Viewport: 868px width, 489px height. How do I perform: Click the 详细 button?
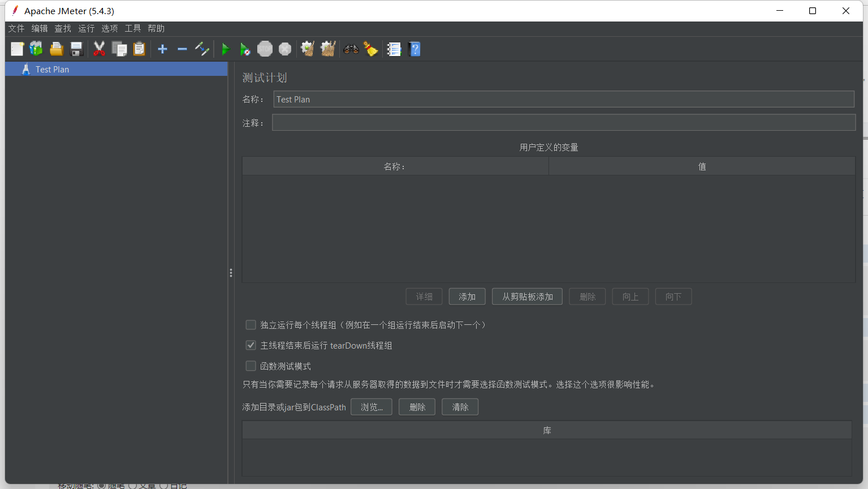click(424, 297)
